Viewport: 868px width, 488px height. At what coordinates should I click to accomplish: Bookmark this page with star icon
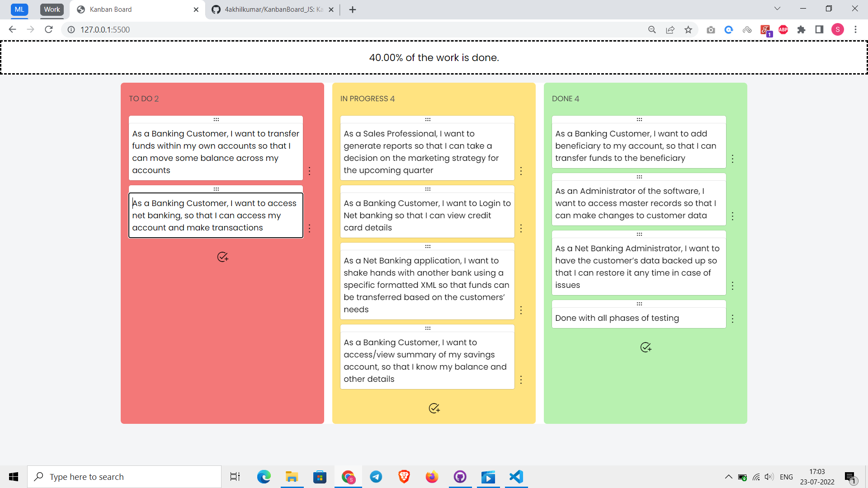(x=688, y=30)
